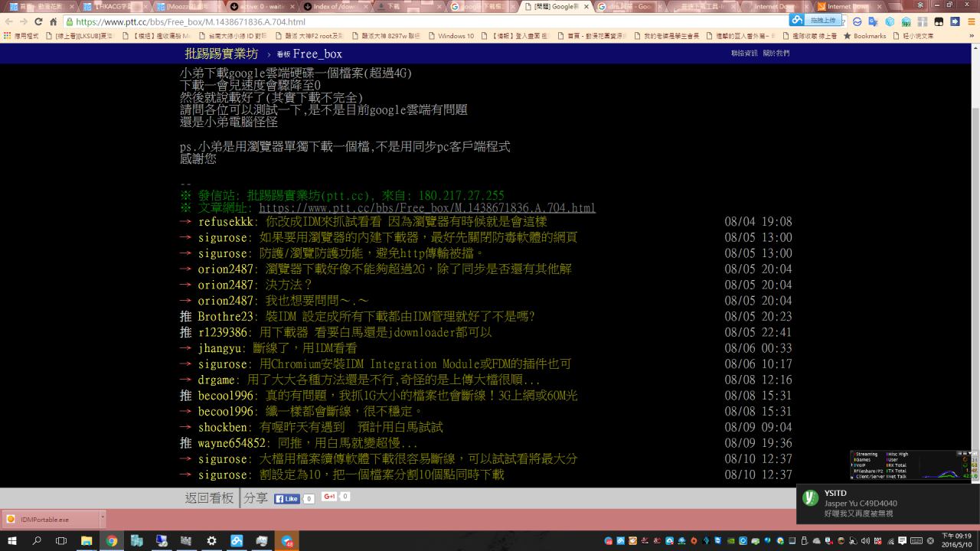The width and height of the screenshot is (980, 551).
Task: Click the Chrome reload page button
Action: pos(53,22)
